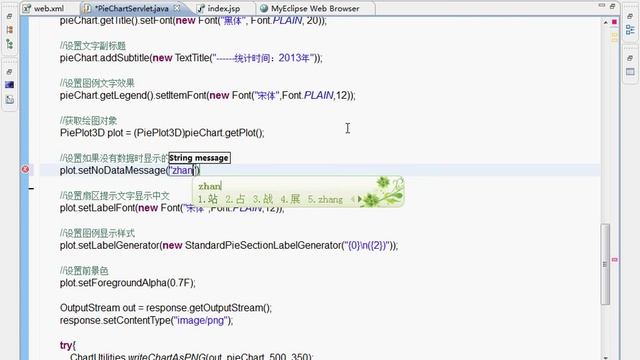Open the Outline view icon in right trim
This screenshot has height=360, width=640.
tap(630, 30)
